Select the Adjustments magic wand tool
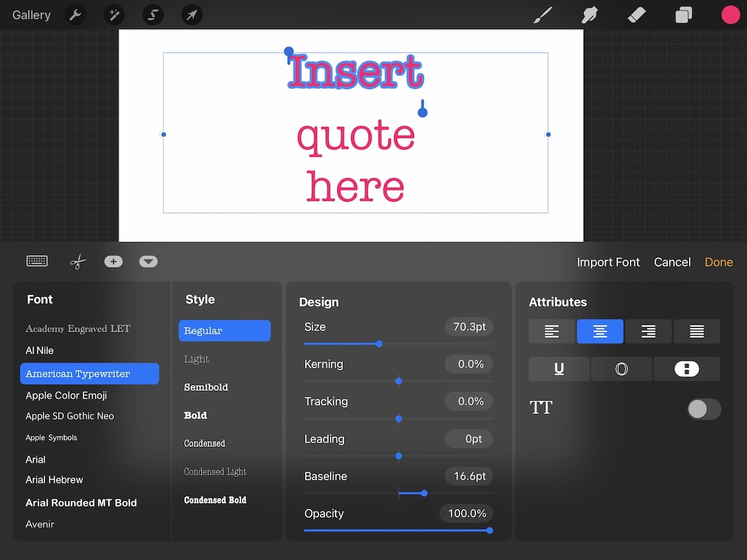The height and width of the screenshot is (560, 747). [x=114, y=14]
